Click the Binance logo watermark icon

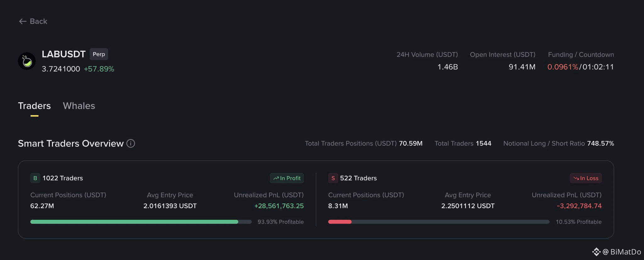pyautogui.click(x=596, y=252)
